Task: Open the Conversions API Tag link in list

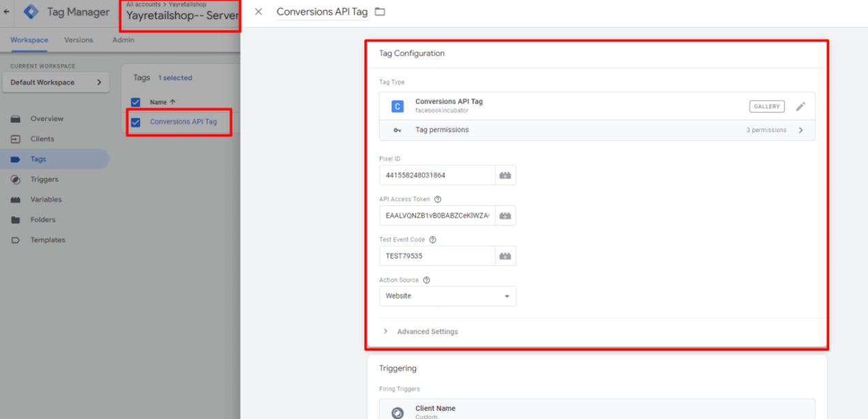Action: pyautogui.click(x=183, y=122)
